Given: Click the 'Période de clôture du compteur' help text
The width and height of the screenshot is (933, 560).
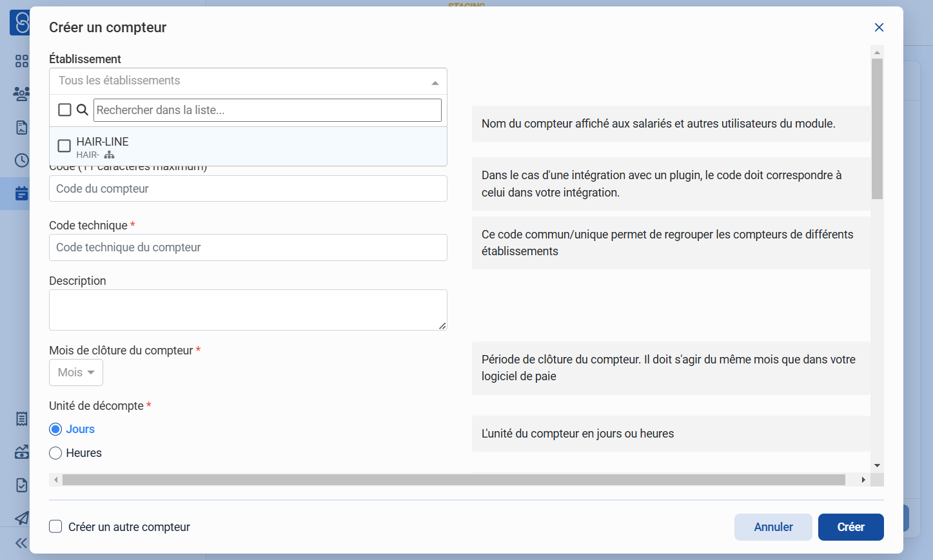Looking at the screenshot, I should 669,368.
